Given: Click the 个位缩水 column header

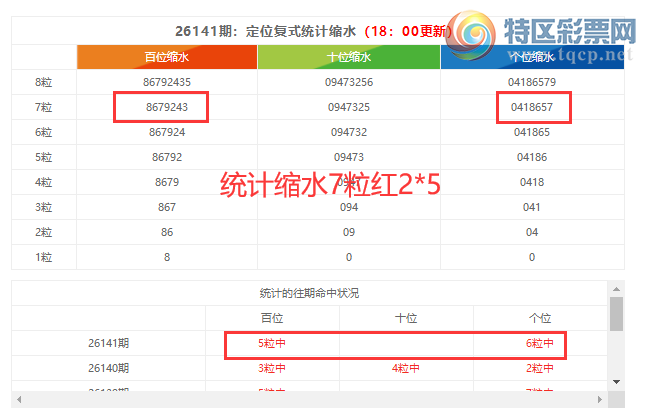Looking at the screenshot, I should (x=532, y=57).
